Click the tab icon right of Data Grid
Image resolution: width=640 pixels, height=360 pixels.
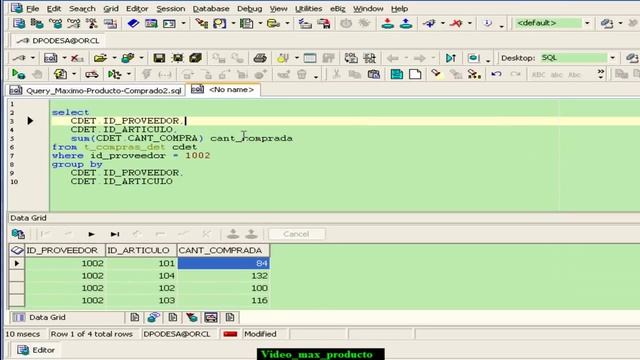tap(134, 317)
